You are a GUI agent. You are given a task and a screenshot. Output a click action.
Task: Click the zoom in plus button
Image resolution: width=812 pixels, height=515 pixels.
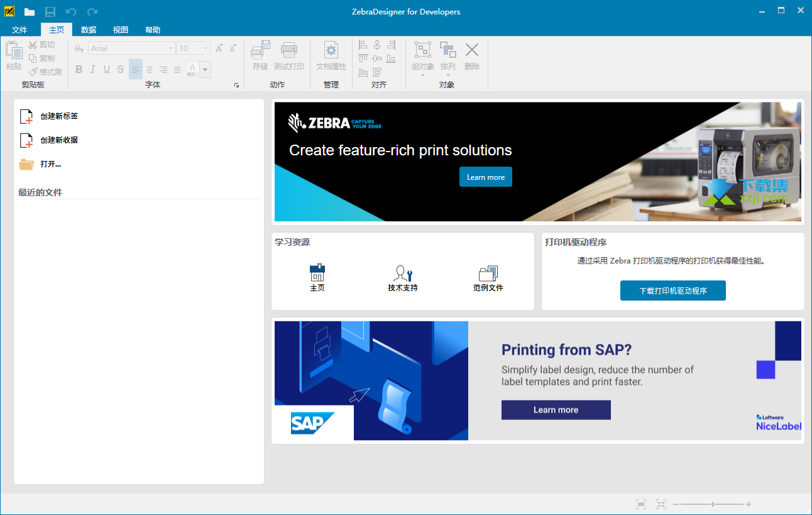(749, 504)
